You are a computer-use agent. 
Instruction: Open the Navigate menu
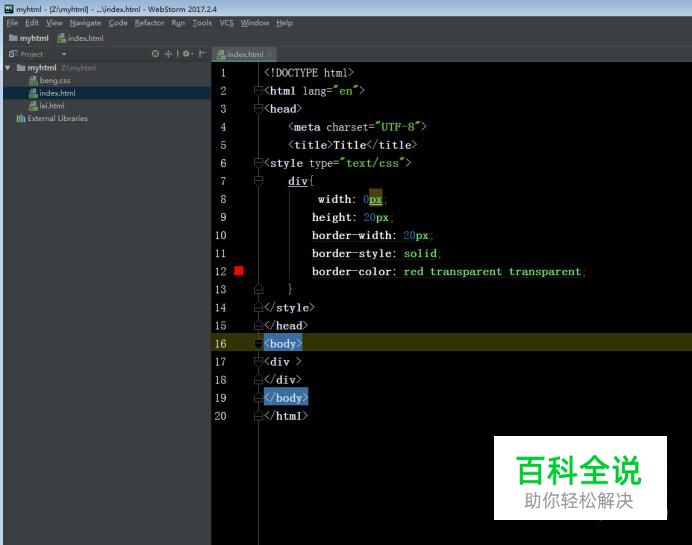[x=85, y=23]
